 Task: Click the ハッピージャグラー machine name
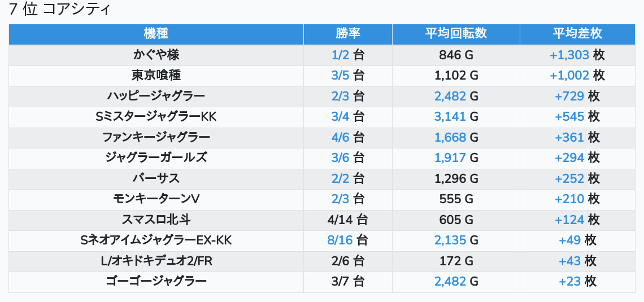[156, 96]
